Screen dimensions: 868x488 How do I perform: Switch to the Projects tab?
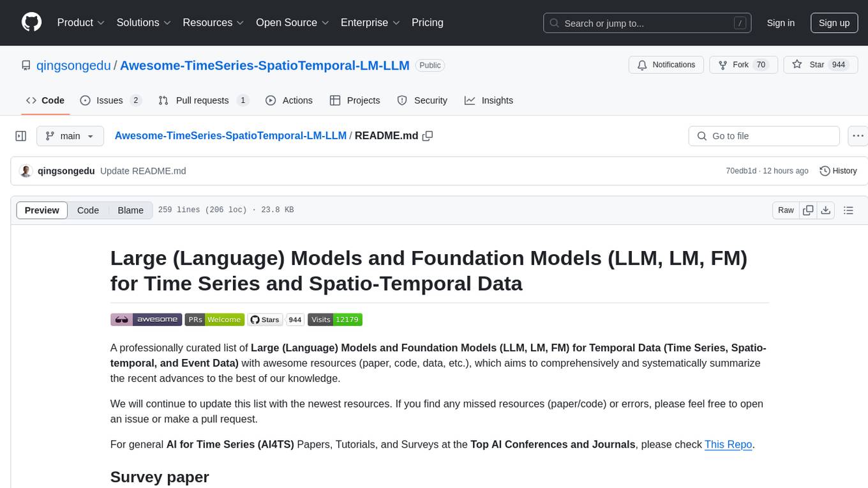pos(355,100)
